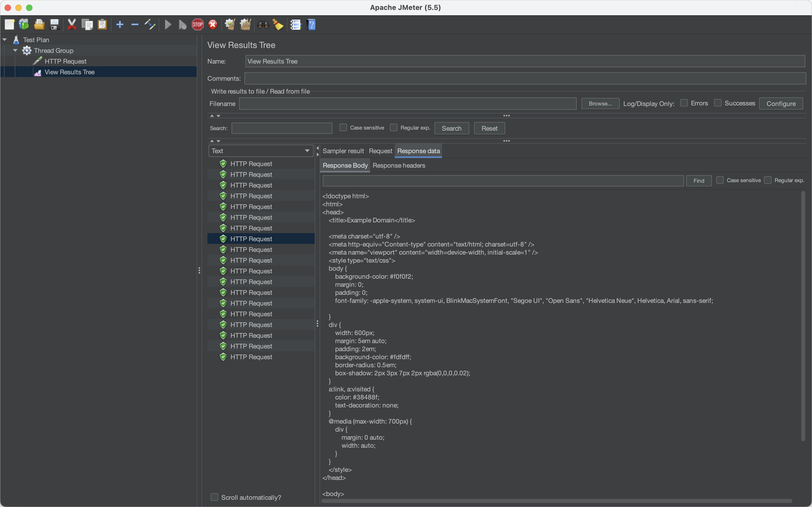This screenshot has height=507, width=812.
Task: Click the Clear All double-broom icon
Action: pyautogui.click(x=246, y=24)
